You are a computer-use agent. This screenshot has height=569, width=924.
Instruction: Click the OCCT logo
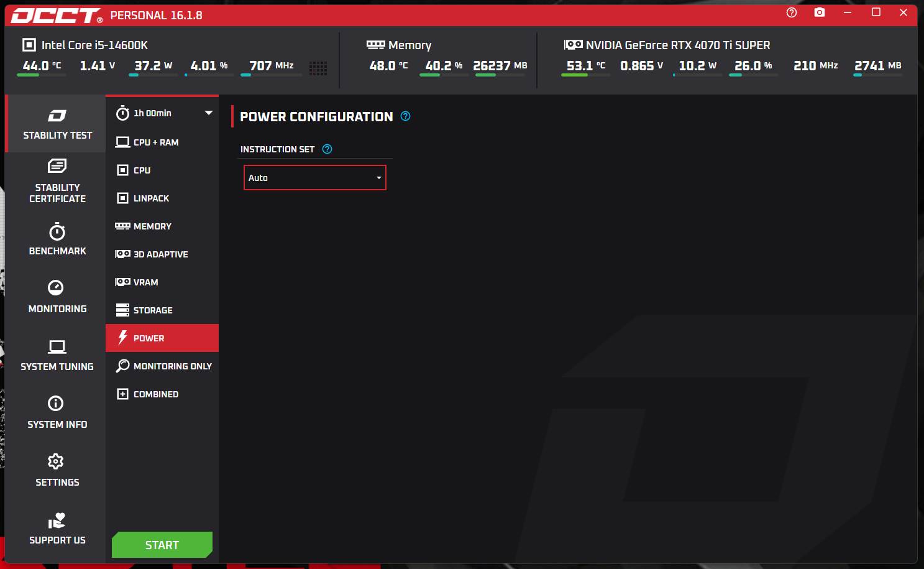[x=57, y=16]
